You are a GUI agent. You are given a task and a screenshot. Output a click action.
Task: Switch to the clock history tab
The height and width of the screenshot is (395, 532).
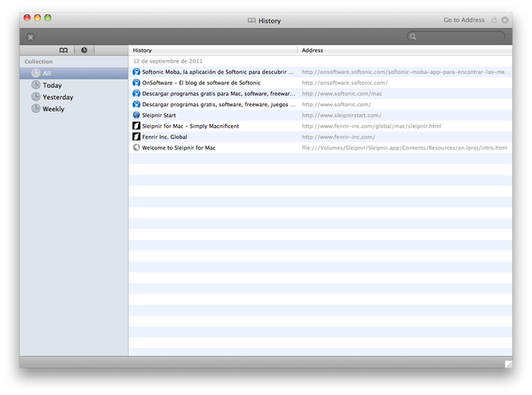[84, 50]
